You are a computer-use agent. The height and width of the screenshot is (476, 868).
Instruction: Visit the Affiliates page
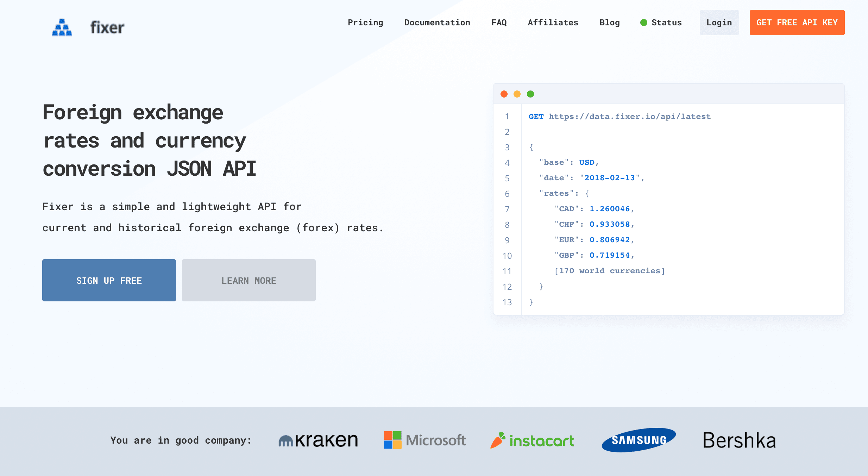tap(553, 23)
